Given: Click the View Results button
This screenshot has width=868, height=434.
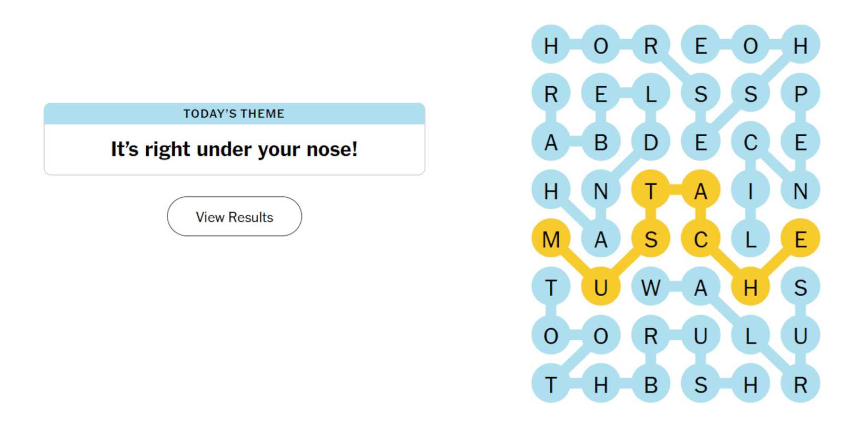Looking at the screenshot, I should (234, 217).
